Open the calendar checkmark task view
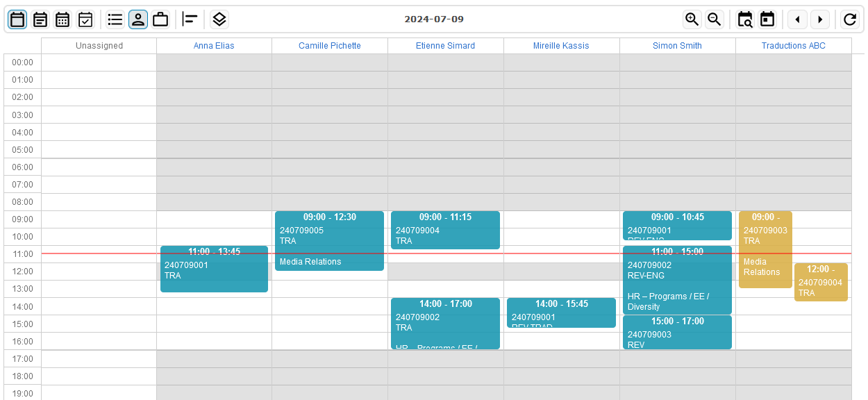The image size is (868, 400). tap(85, 19)
